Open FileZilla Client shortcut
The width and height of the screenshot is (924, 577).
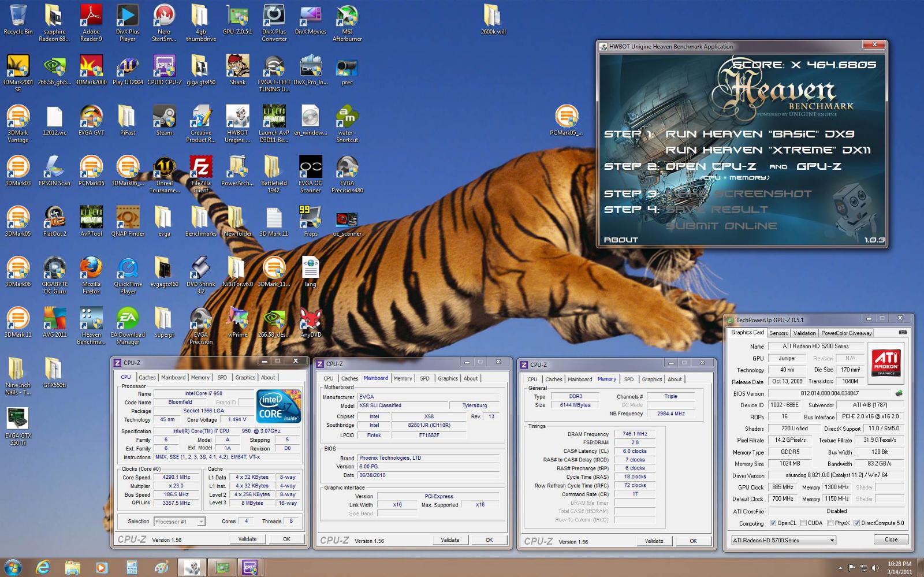[x=201, y=174]
